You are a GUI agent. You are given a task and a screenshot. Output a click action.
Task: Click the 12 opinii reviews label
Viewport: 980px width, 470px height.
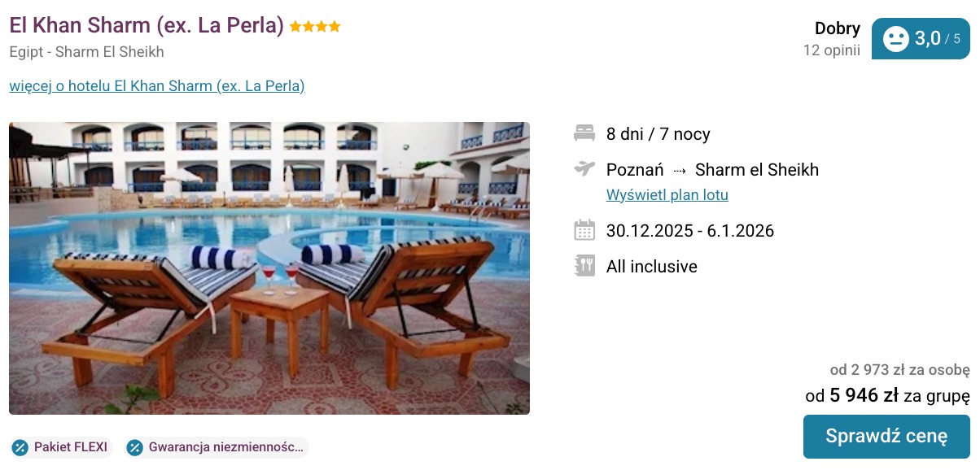[831, 50]
